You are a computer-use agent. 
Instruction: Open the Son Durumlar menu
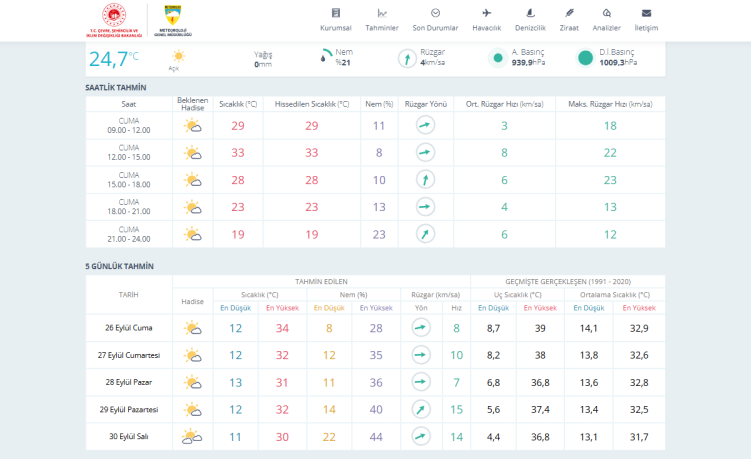point(435,20)
